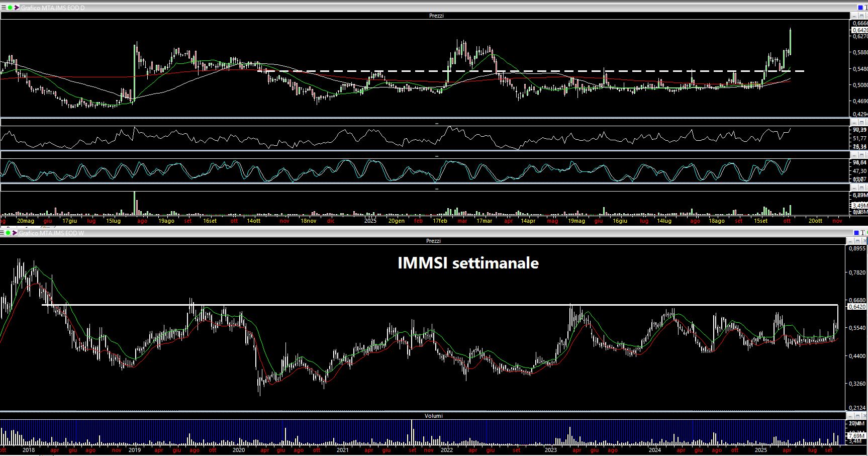This screenshot has height=456, width=868.
Task: Click the green status dot on the weekly chart
Action: [9, 233]
